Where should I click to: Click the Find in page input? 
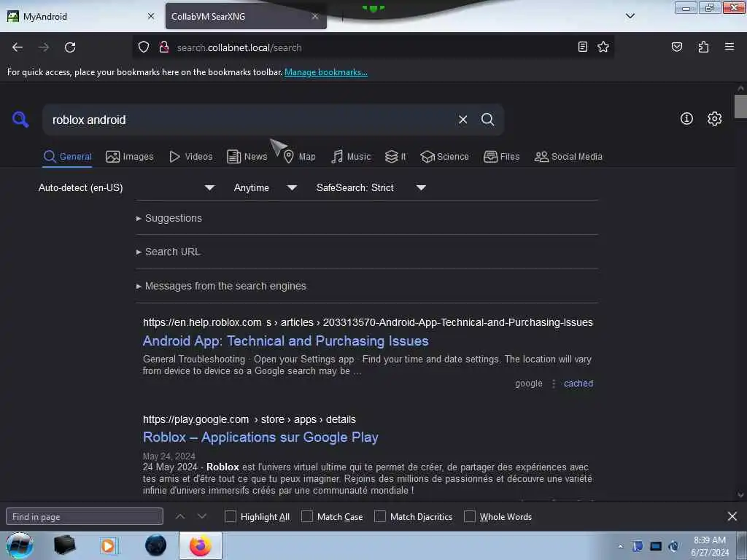[85, 516]
